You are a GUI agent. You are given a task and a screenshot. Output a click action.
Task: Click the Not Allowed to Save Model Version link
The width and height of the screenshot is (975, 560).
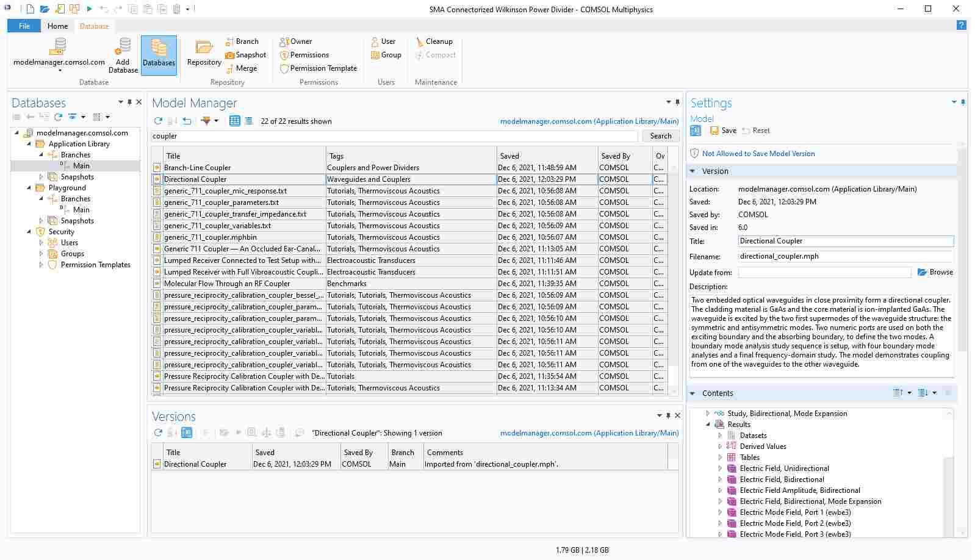point(758,154)
